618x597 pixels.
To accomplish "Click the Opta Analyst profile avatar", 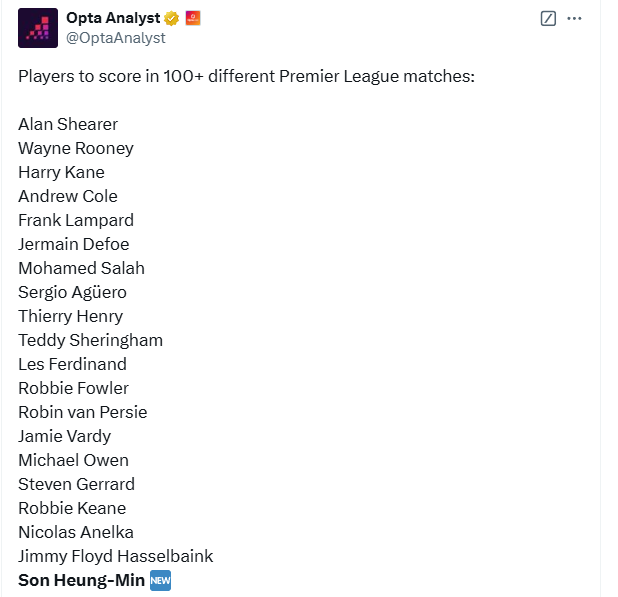I will click(38, 28).
